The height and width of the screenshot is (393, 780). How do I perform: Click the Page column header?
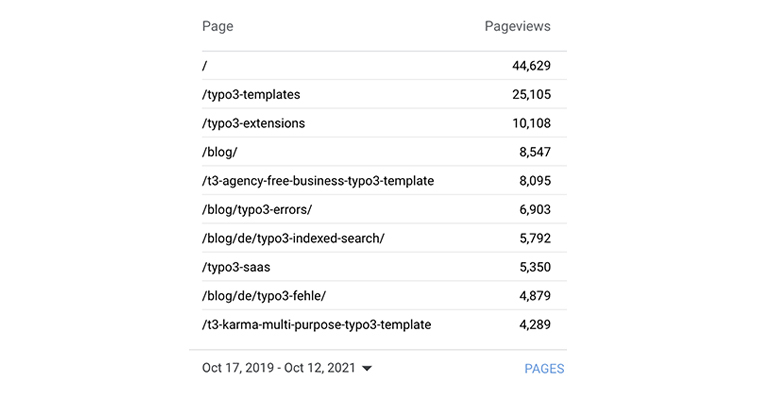[217, 26]
